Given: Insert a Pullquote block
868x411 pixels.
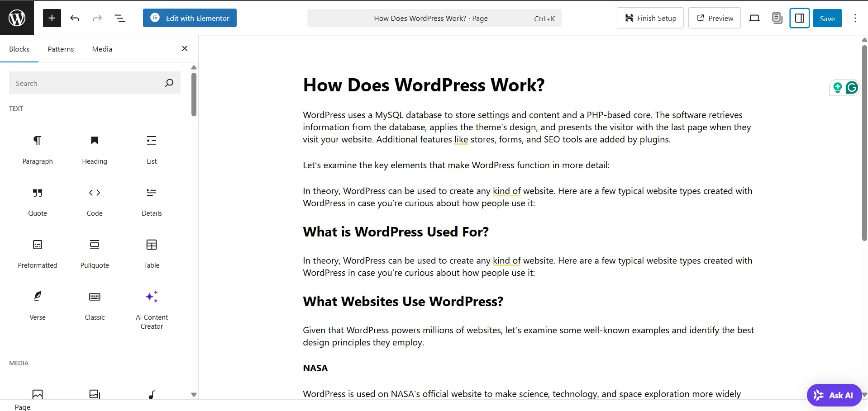Looking at the screenshot, I should (x=95, y=255).
